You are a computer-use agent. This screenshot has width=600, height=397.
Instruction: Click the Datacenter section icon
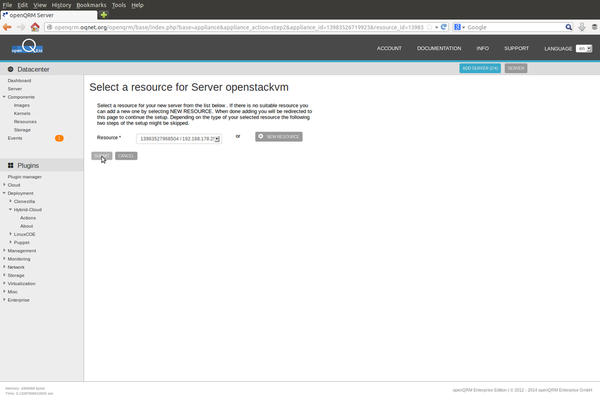pyautogui.click(x=10, y=69)
